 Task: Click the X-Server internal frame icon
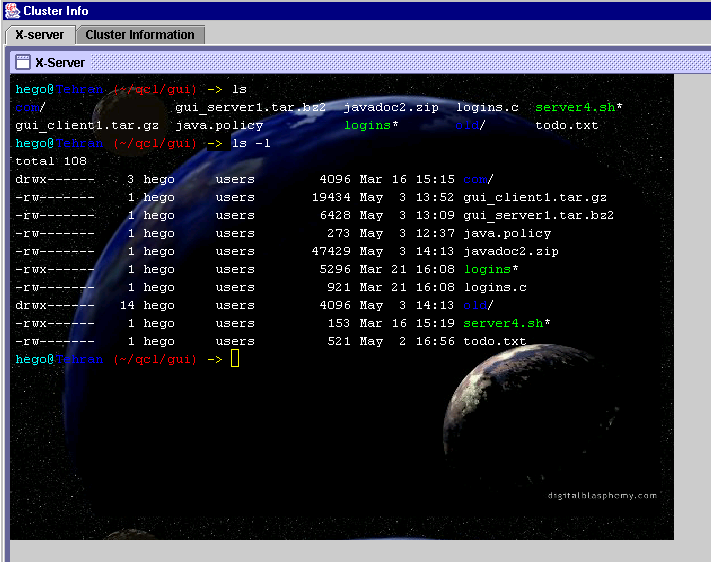pos(23,62)
